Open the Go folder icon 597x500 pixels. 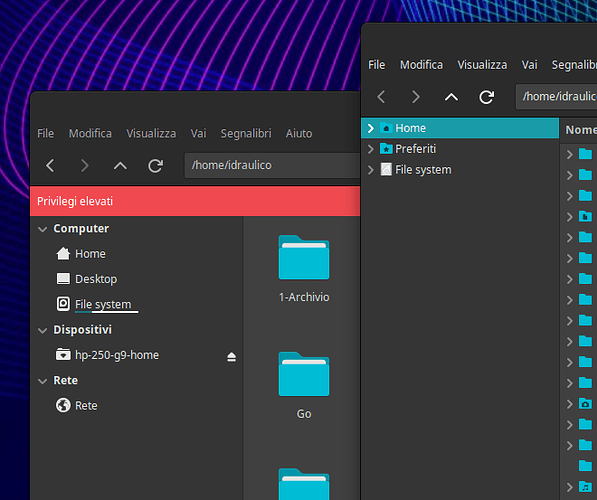pyautogui.click(x=304, y=374)
